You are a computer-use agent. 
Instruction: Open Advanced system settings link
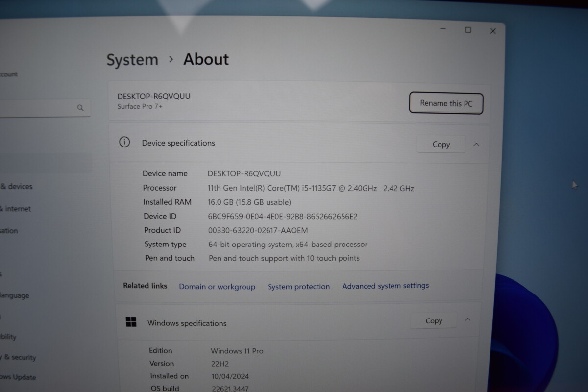386,286
